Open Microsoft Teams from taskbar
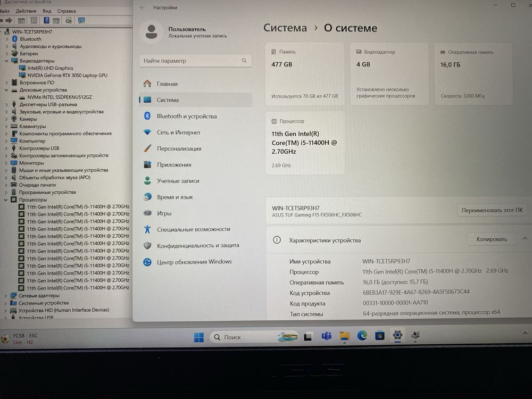The width and height of the screenshot is (532, 399). pyautogui.click(x=327, y=336)
